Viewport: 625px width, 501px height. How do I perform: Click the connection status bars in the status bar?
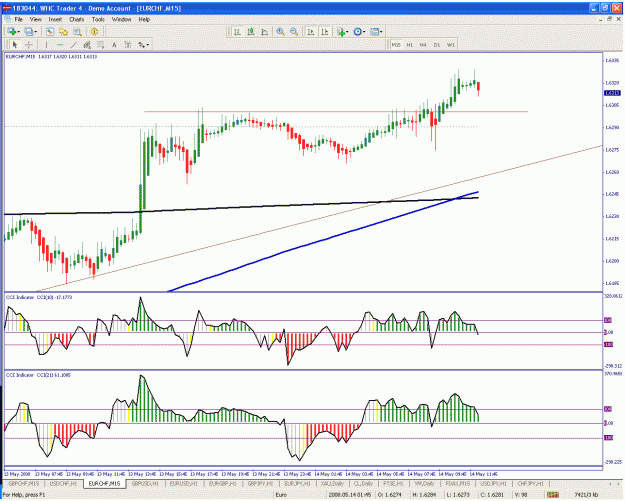552,495
